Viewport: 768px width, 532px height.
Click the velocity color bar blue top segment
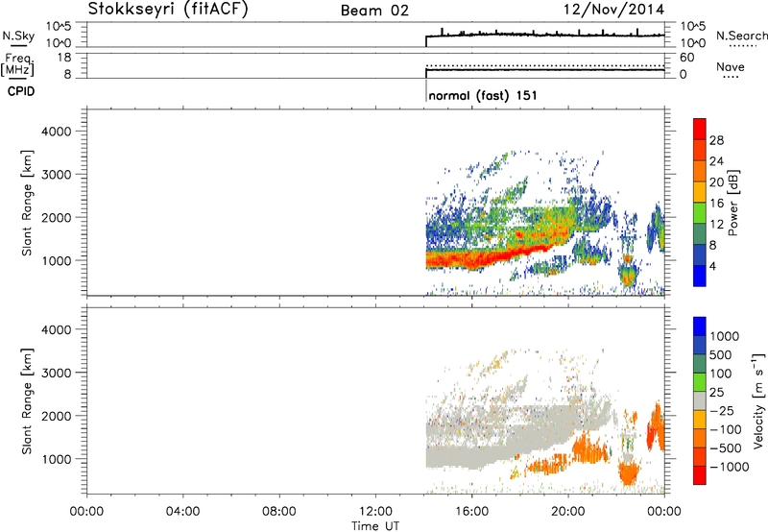pyautogui.click(x=700, y=326)
